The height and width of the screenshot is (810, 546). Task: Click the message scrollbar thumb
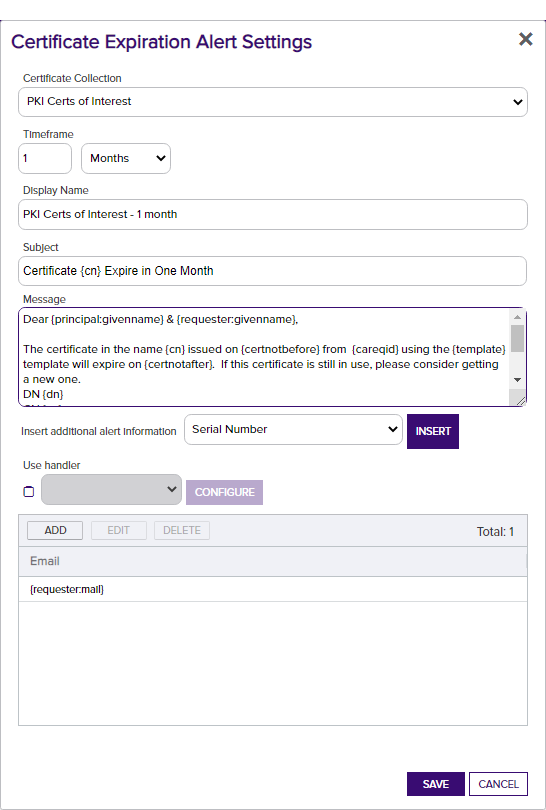click(517, 338)
